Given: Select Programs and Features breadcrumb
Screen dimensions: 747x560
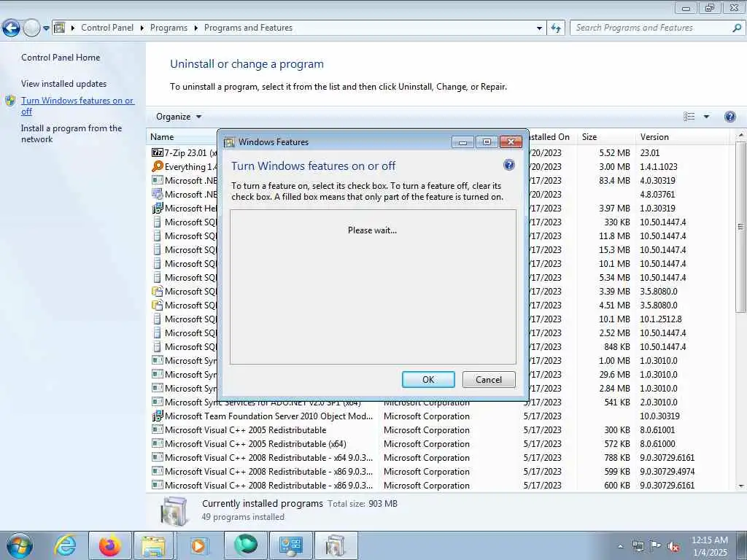Looking at the screenshot, I should (x=248, y=28).
